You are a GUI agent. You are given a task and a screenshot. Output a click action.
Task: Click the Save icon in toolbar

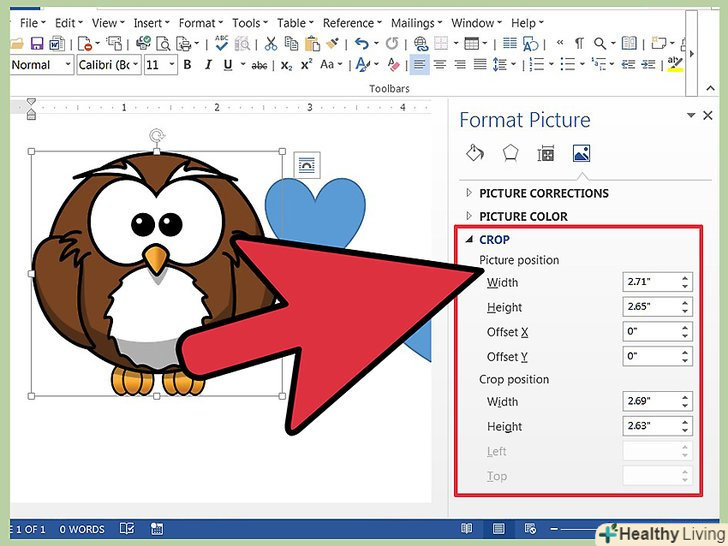click(37, 43)
